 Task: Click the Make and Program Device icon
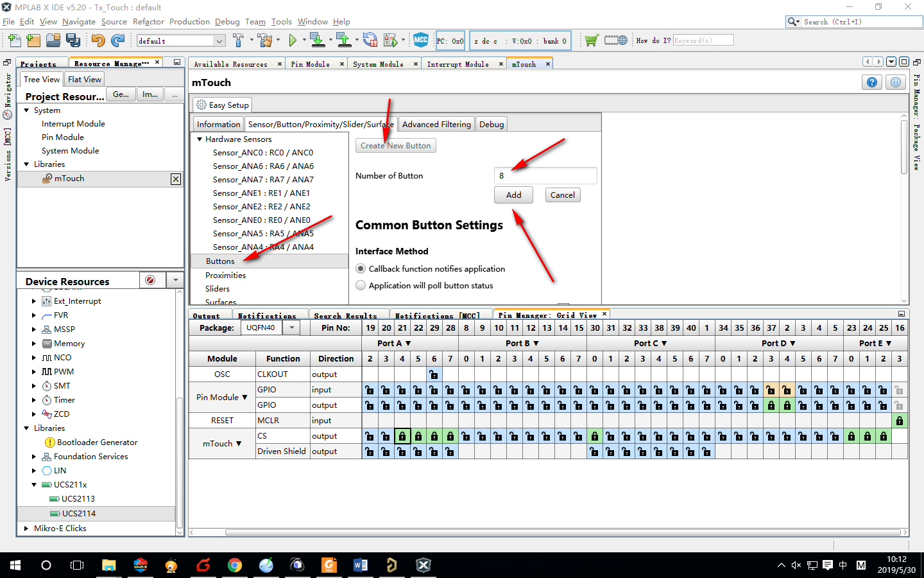point(317,40)
